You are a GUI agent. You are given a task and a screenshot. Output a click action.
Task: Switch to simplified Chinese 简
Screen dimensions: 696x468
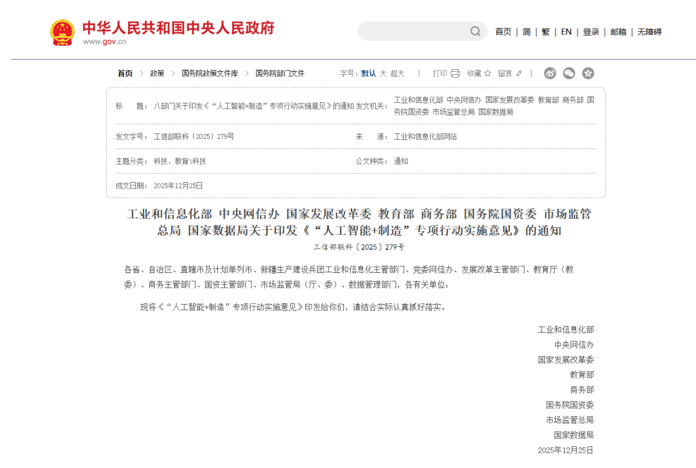coord(526,31)
